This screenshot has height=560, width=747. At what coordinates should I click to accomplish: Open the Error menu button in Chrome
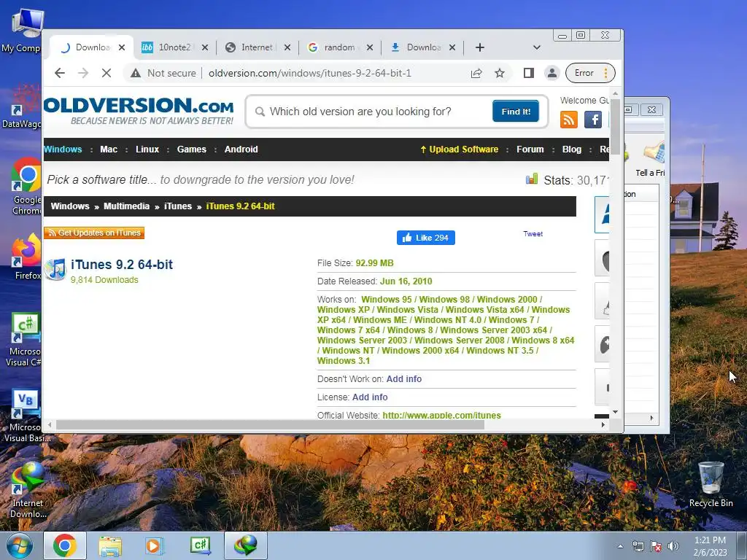point(589,73)
